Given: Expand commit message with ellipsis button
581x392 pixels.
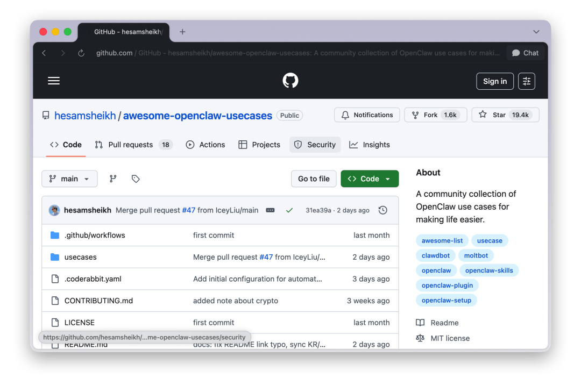Looking at the screenshot, I should point(270,210).
